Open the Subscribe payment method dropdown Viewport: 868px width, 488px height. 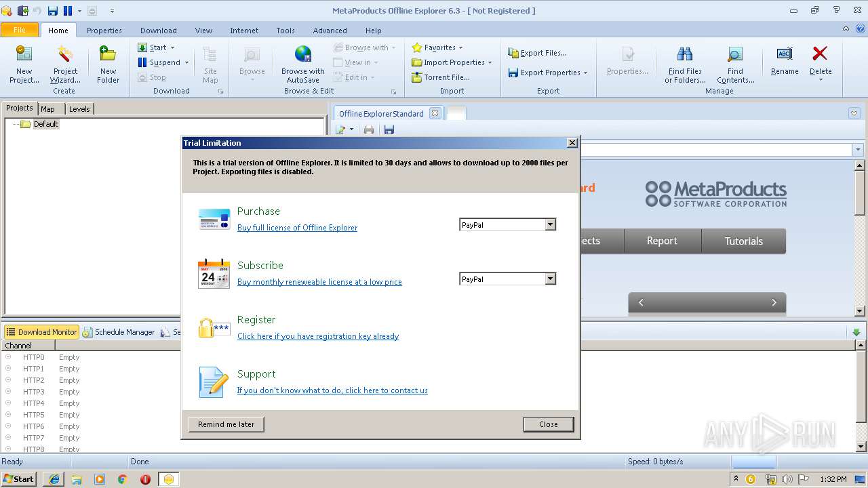pyautogui.click(x=551, y=279)
